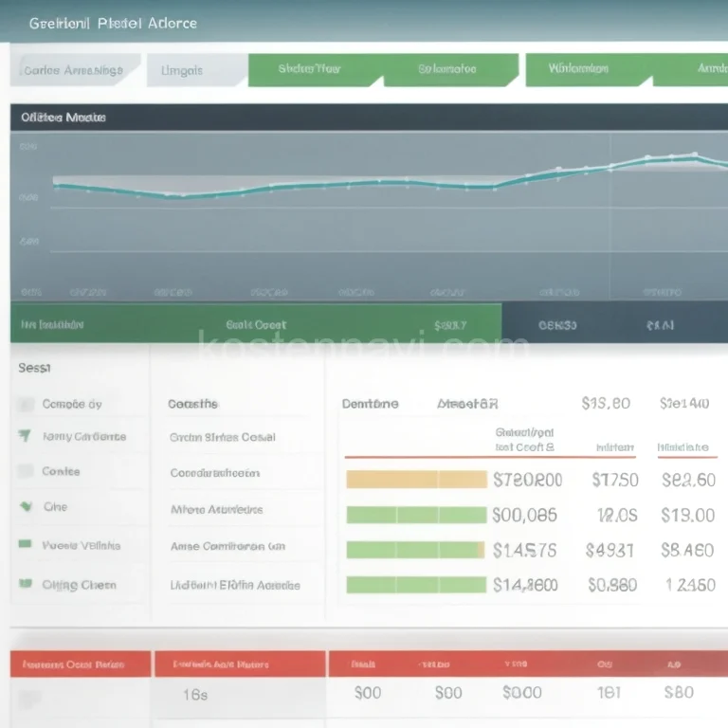Click the Mhote Asbirledice list item
728x728 pixels.
click(x=216, y=509)
